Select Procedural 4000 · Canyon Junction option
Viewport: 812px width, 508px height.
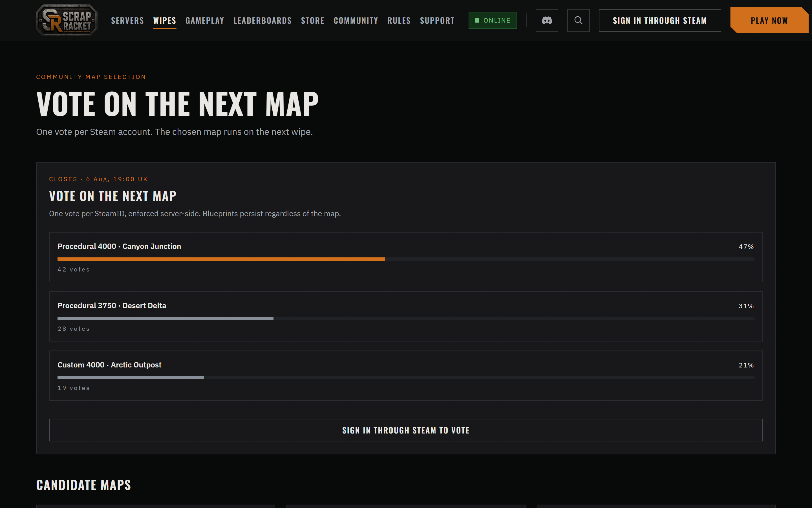pos(406,257)
